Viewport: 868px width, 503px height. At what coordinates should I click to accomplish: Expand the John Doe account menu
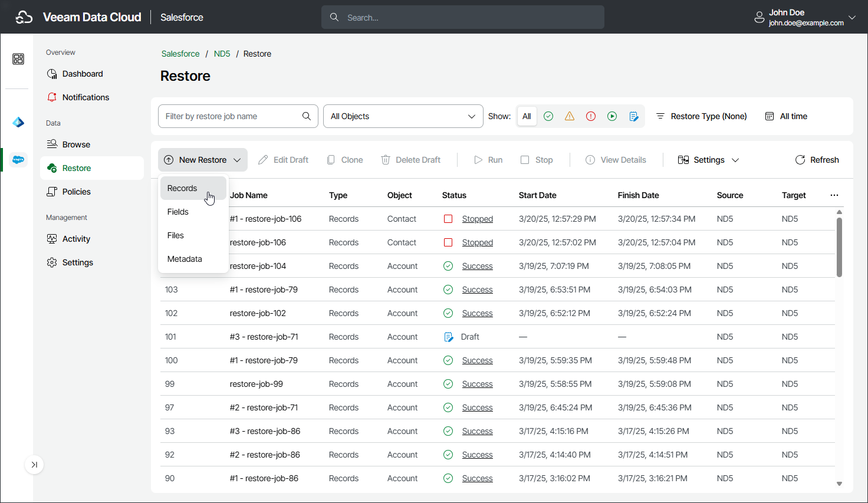coord(851,18)
